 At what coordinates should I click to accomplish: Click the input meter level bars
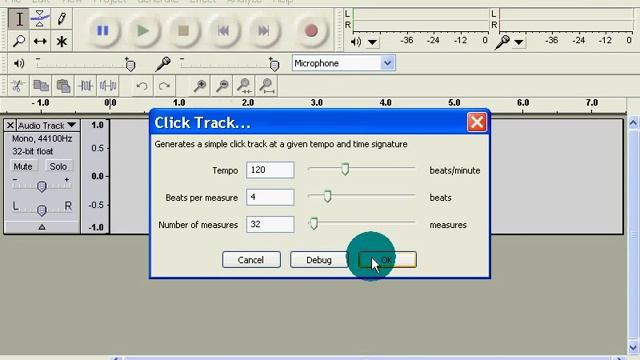(x=567, y=20)
